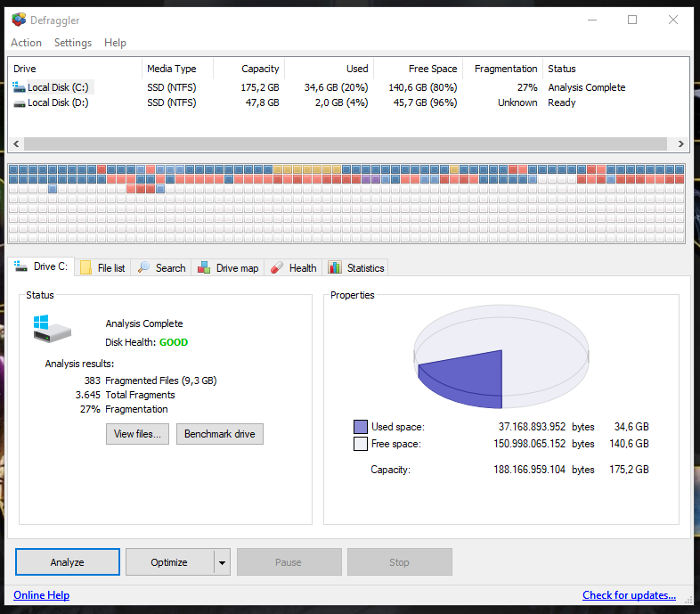
Task: Open the Help menu
Action: tap(115, 43)
